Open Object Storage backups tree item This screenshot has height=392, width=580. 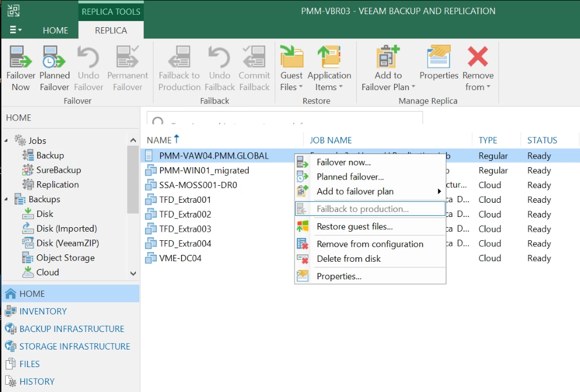(58, 258)
